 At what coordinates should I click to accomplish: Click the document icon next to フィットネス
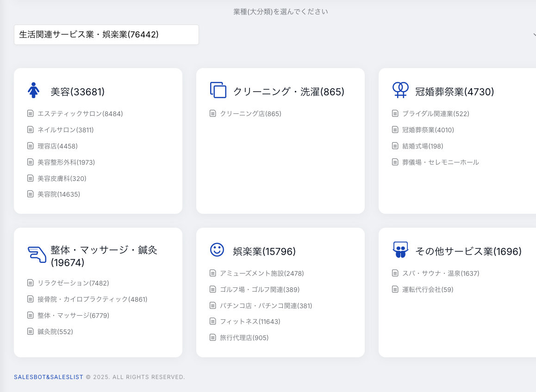pyautogui.click(x=213, y=321)
